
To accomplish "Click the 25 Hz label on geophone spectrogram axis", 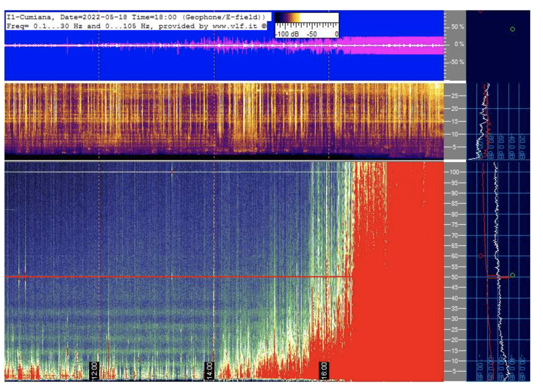I will point(455,95).
